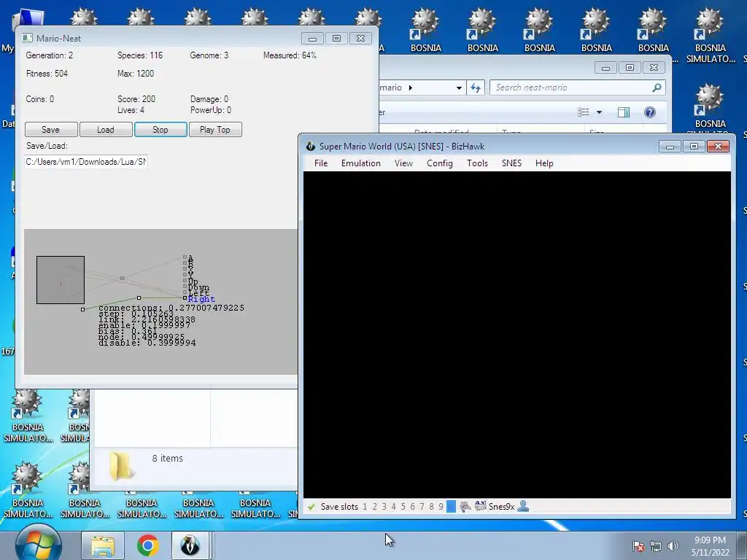This screenshot has height=560, width=747.
Task: Click the Explorer search magnifier icon
Action: (657, 87)
